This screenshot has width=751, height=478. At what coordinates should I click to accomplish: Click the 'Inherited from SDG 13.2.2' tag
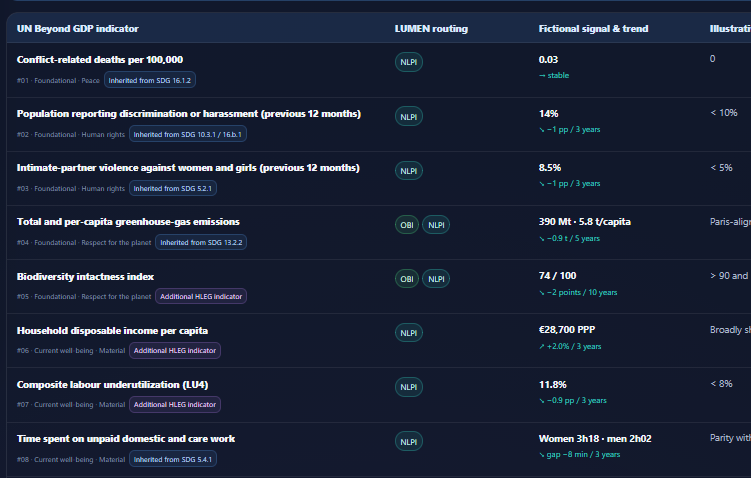coord(201,242)
